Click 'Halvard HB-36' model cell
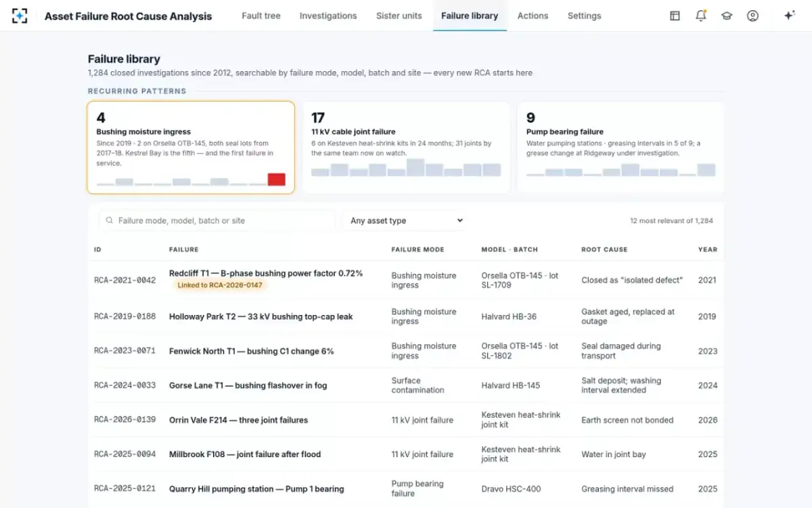Screen dimensions: 812x508 [x=509, y=316]
